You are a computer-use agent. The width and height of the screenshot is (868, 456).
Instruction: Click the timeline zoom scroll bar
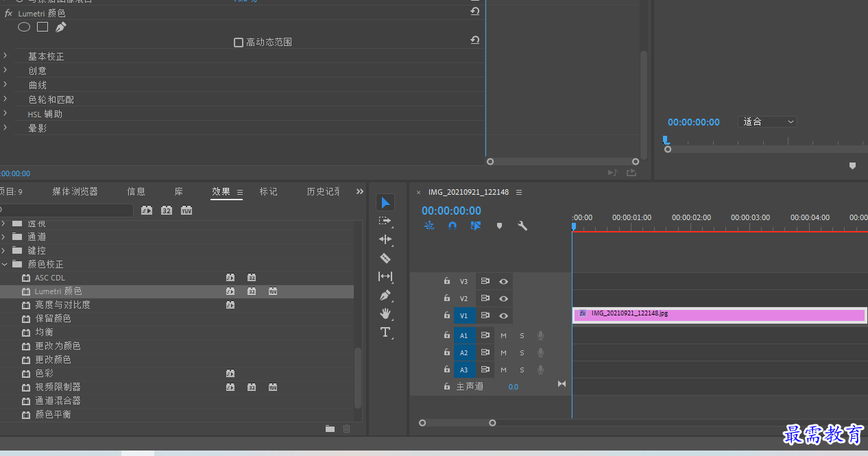coord(457,423)
